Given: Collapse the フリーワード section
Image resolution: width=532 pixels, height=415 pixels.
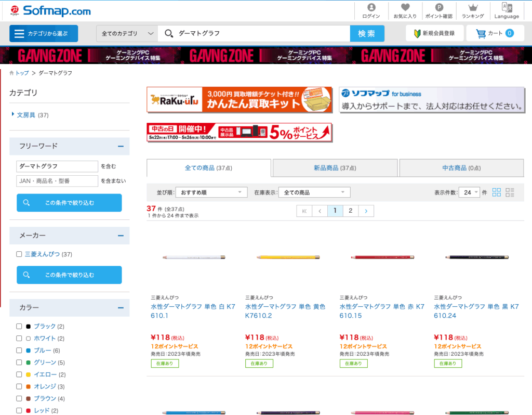Looking at the screenshot, I should (121, 146).
